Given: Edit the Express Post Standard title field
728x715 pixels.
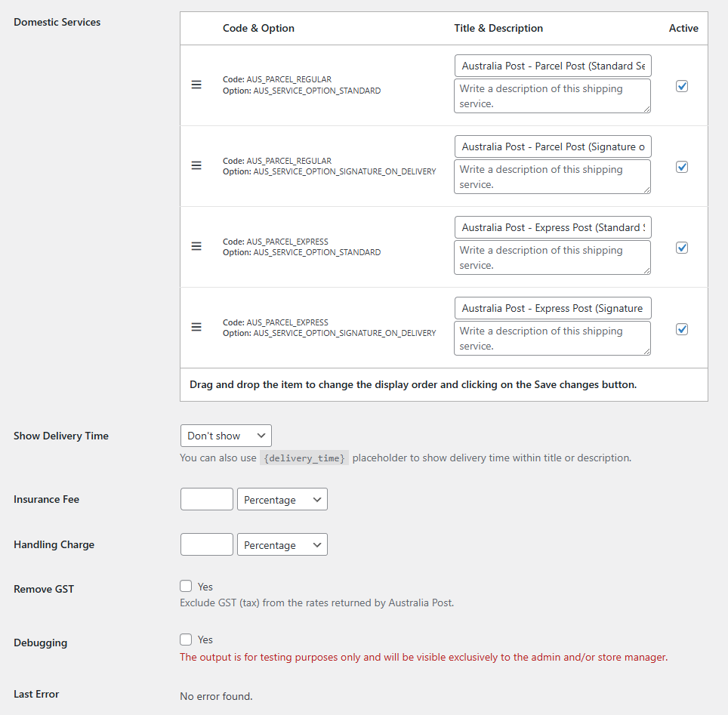Looking at the screenshot, I should [553, 227].
